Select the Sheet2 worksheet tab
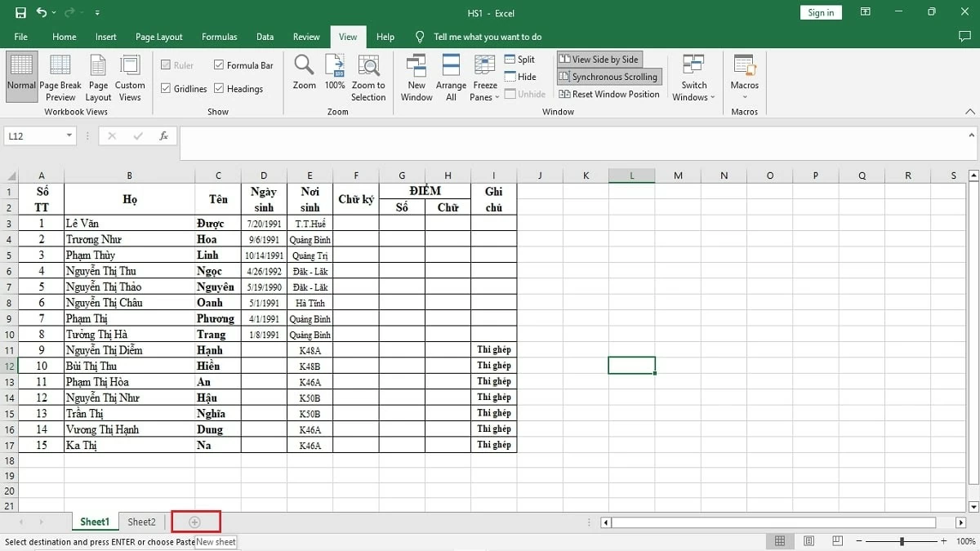Screen dimensions: 980x551 (140, 522)
